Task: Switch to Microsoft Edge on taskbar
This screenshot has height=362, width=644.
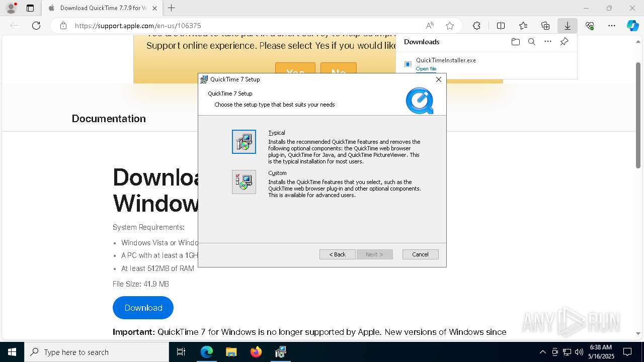Action: click(x=207, y=352)
